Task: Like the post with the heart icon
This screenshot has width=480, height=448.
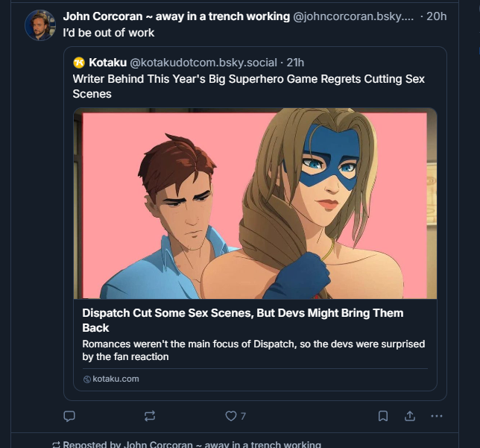Action: 231,416
